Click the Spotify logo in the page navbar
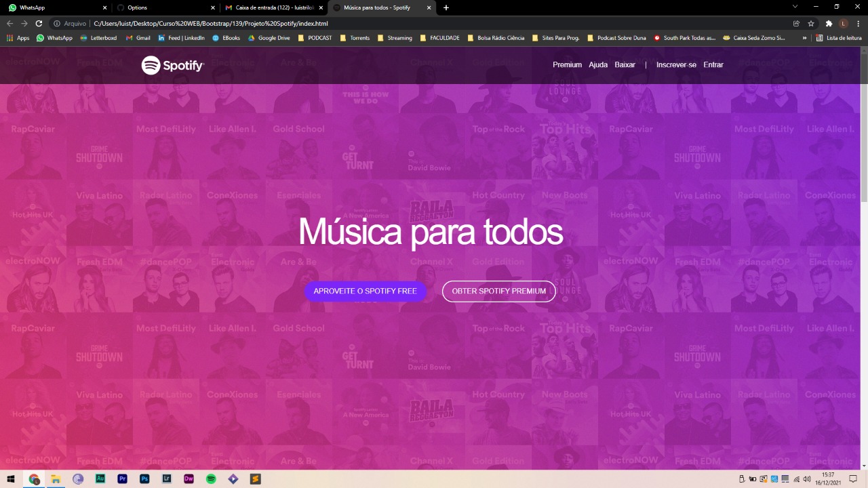This screenshot has width=868, height=488. [x=172, y=65]
